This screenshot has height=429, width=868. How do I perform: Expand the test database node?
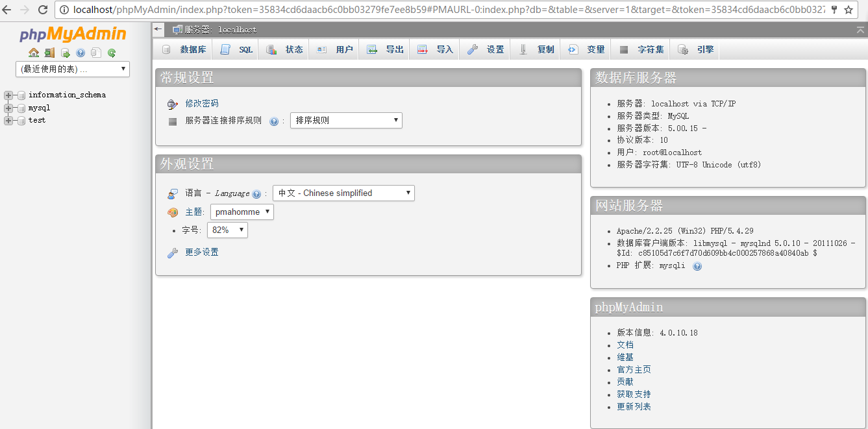tap(8, 121)
